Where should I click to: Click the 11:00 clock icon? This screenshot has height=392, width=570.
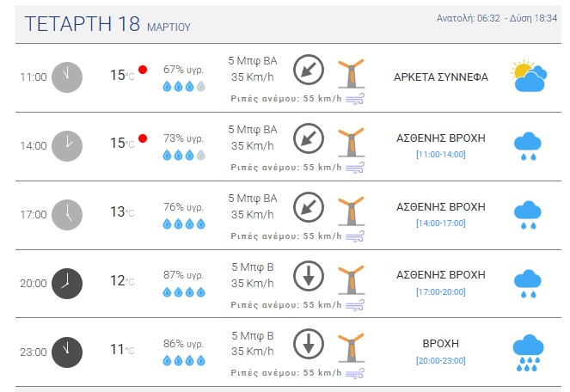click(x=67, y=77)
